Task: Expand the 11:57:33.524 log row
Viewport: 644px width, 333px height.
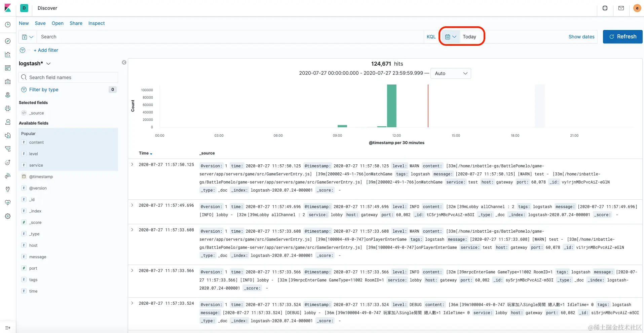Action: [132, 303]
